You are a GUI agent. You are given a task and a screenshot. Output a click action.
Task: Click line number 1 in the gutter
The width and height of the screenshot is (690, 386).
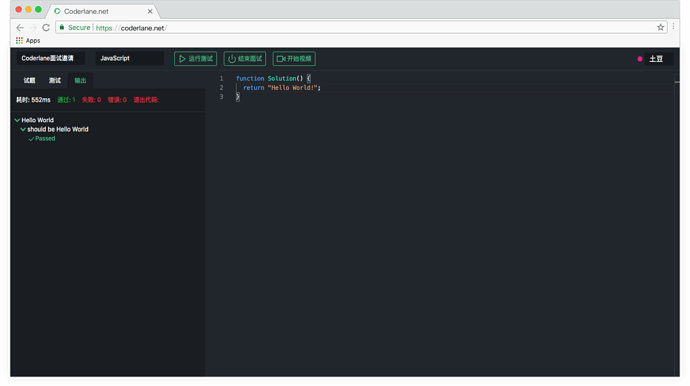pos(221,78)
